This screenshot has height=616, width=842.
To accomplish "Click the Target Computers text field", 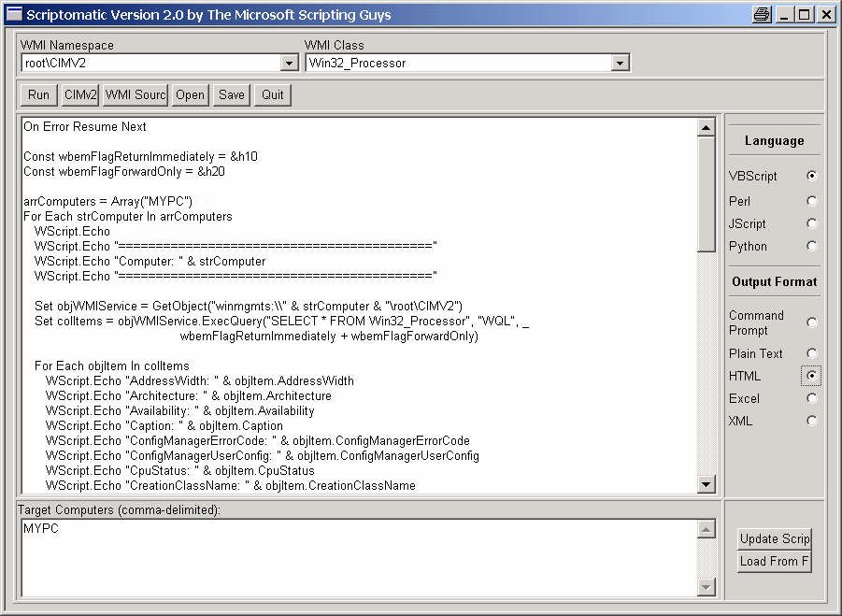I will (359, 558).
